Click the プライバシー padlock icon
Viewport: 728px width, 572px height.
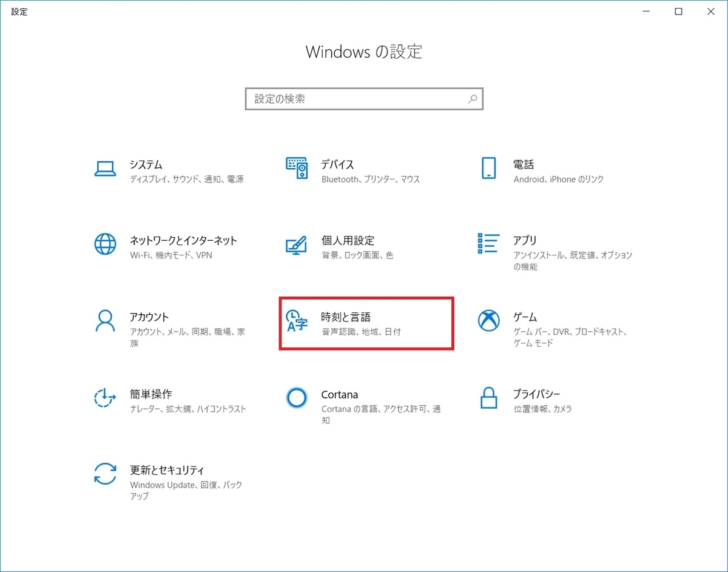(488, 397)
